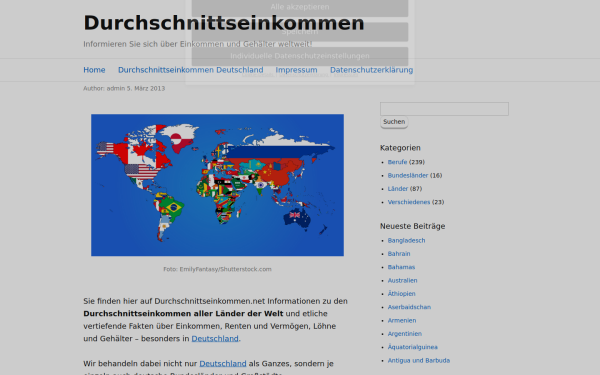This screenshot has width=600, height=375.
Task: Open the Bahrain post
Action: [399, 254]
